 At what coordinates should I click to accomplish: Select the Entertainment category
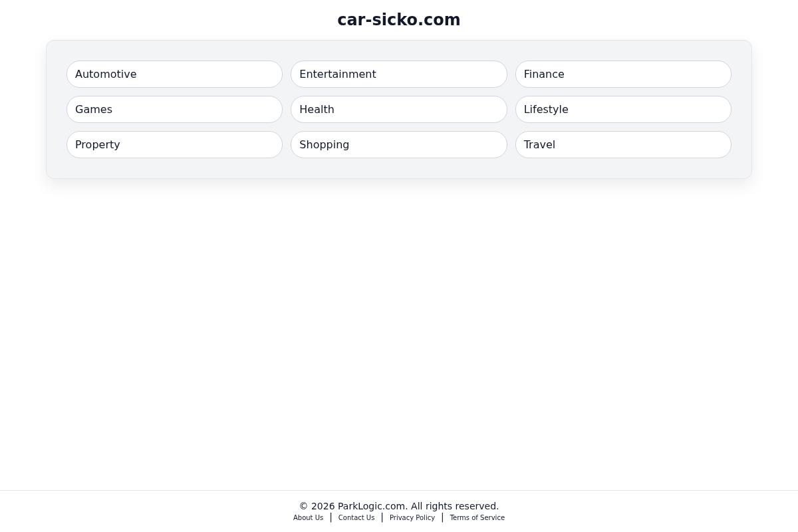tap(399, 74)
